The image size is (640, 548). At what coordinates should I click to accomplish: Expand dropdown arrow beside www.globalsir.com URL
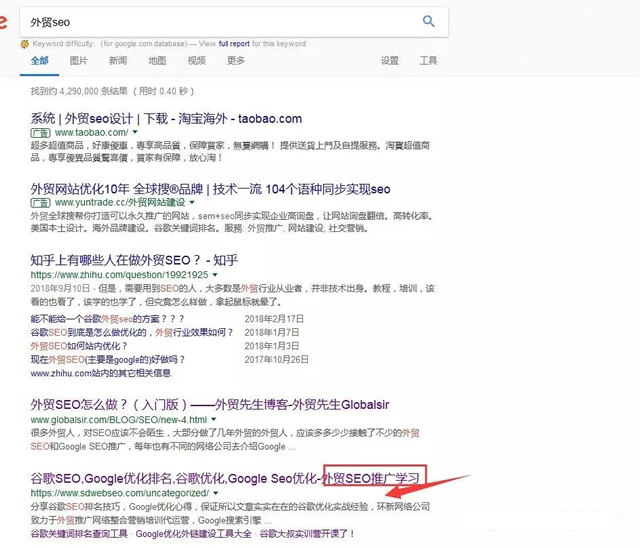(214, 421)
